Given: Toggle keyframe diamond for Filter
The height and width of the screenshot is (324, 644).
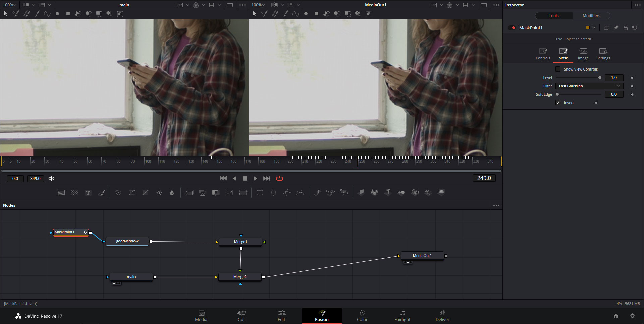Looking at the screenshot, I should coord(632,86).
